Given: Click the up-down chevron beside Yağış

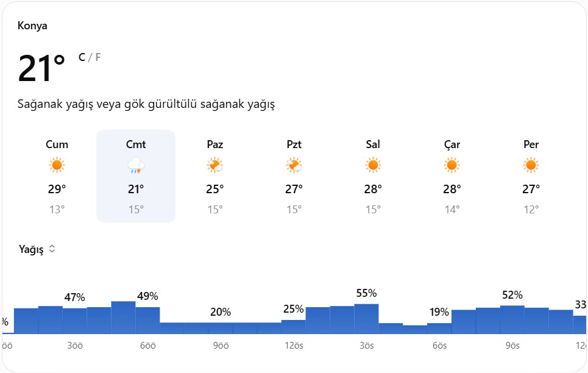Looking at the screenshot, I should [x=52, y=249].
